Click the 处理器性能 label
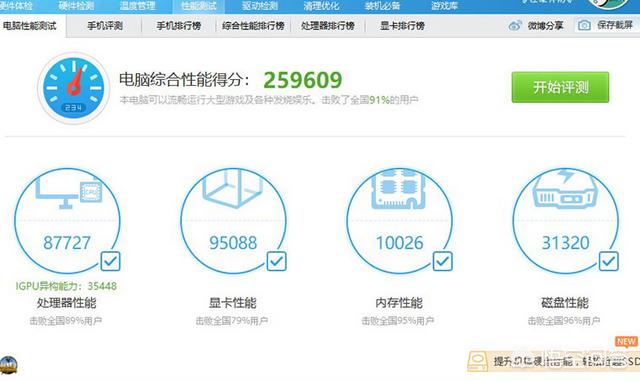Screen dimensions: 640x381 [67, 303]
